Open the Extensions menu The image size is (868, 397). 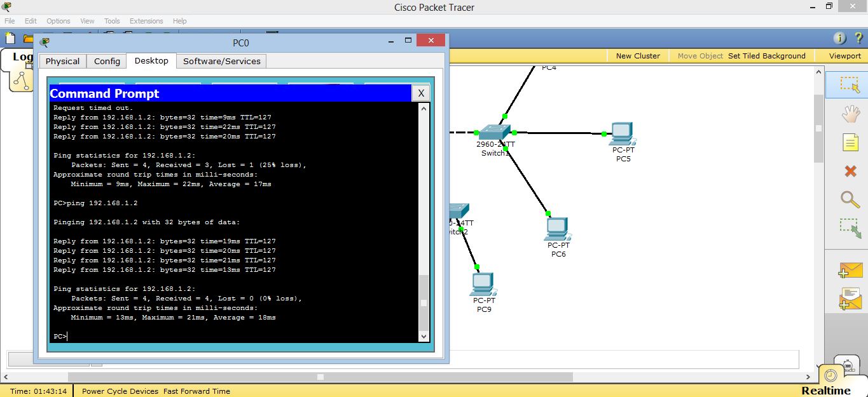(146, 21)
